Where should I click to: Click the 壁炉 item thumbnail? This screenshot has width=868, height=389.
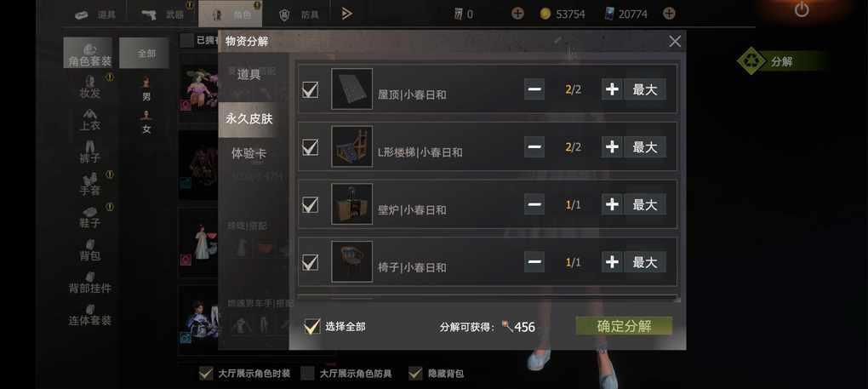[352, 204]
